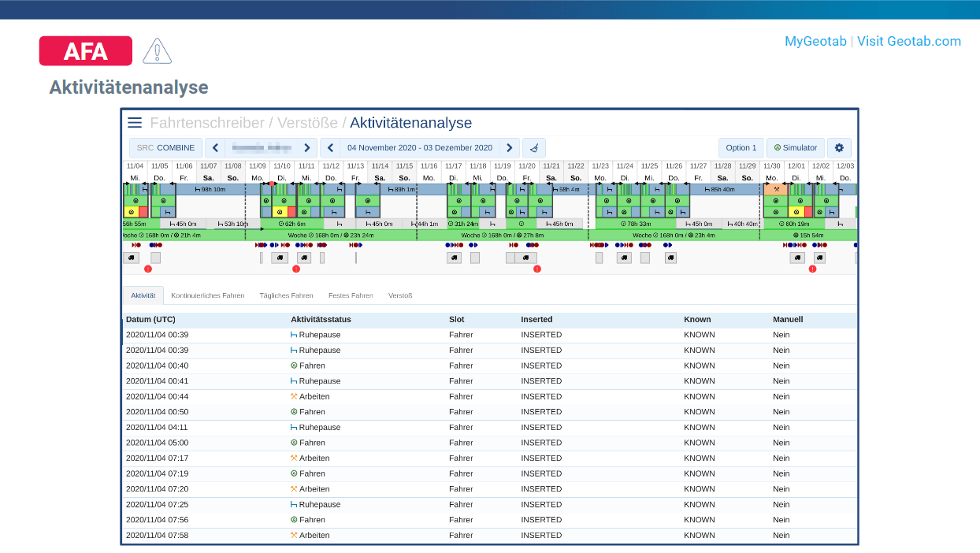The height and width of the screenshot is (553, 980).
Task: Go to next driver with right chevron
Action: coord(307,148)
